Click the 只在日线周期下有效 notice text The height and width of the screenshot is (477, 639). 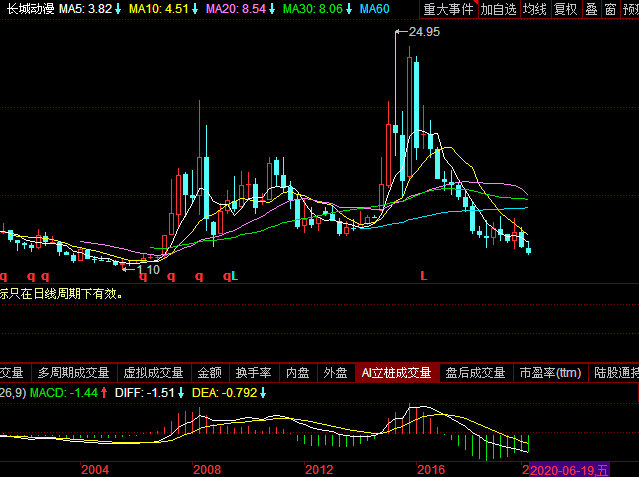point(61,294)
